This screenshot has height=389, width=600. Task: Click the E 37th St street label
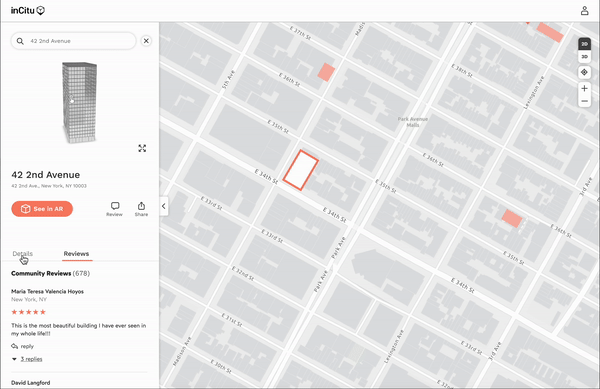(300, 33)
